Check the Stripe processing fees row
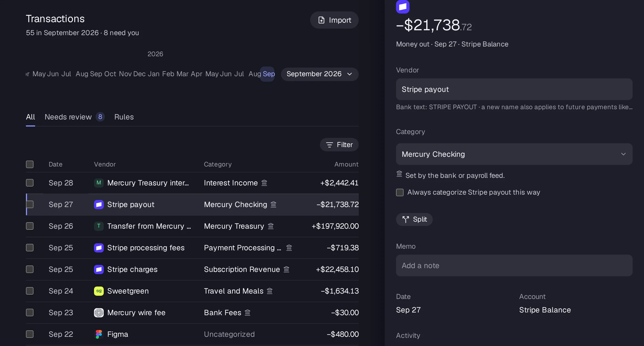Viewport: 644px width, 346px height. (30, 248)
